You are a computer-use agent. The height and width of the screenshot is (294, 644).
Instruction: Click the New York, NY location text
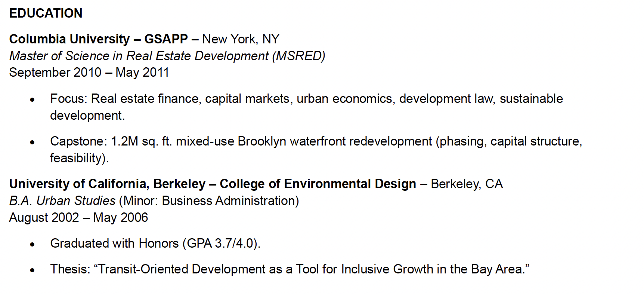tap(241, 39)
